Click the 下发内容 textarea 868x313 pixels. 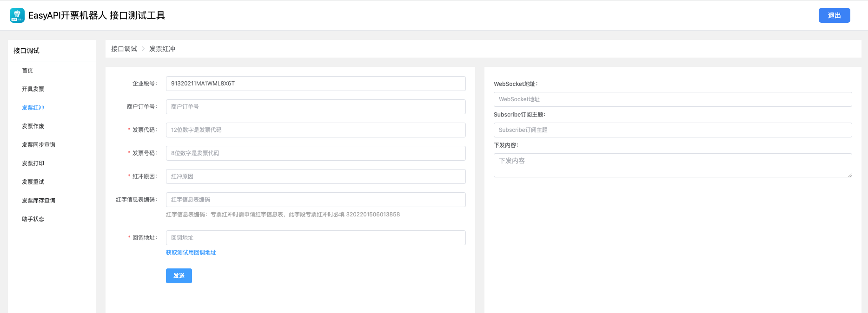pos(672,165)
